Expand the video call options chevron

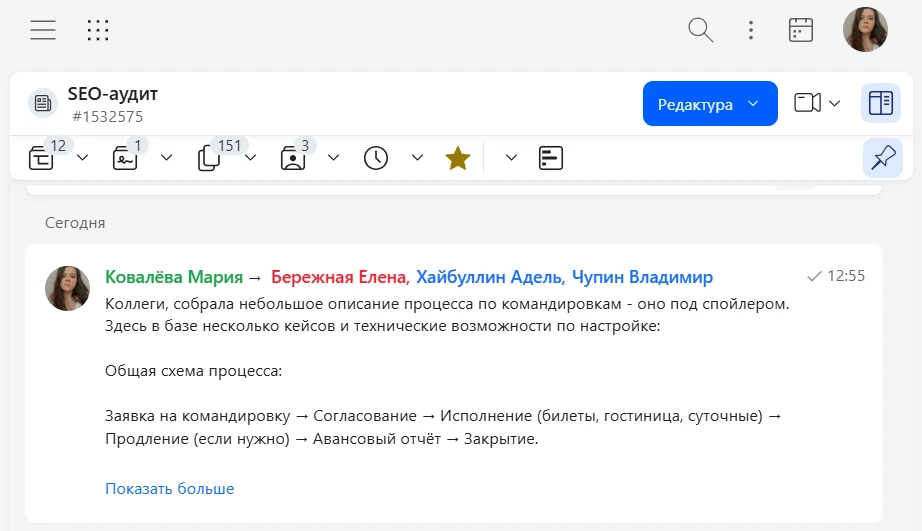pos(834,103)
